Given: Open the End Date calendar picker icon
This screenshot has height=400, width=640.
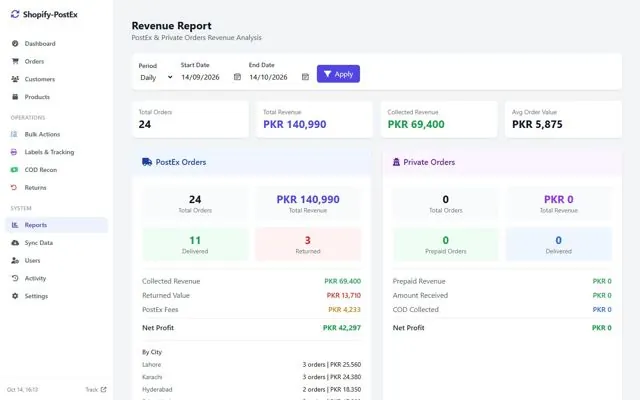Looking at the screenshot, I should point(305,77).
